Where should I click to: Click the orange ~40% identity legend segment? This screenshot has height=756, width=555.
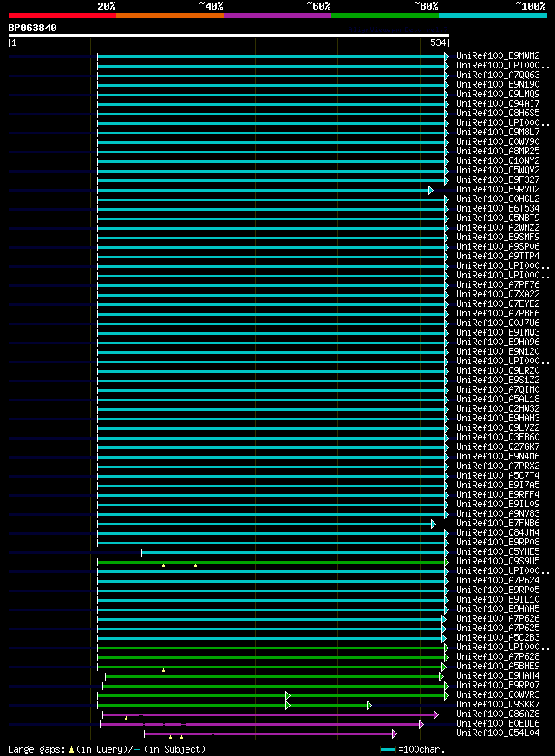point(170,16)
